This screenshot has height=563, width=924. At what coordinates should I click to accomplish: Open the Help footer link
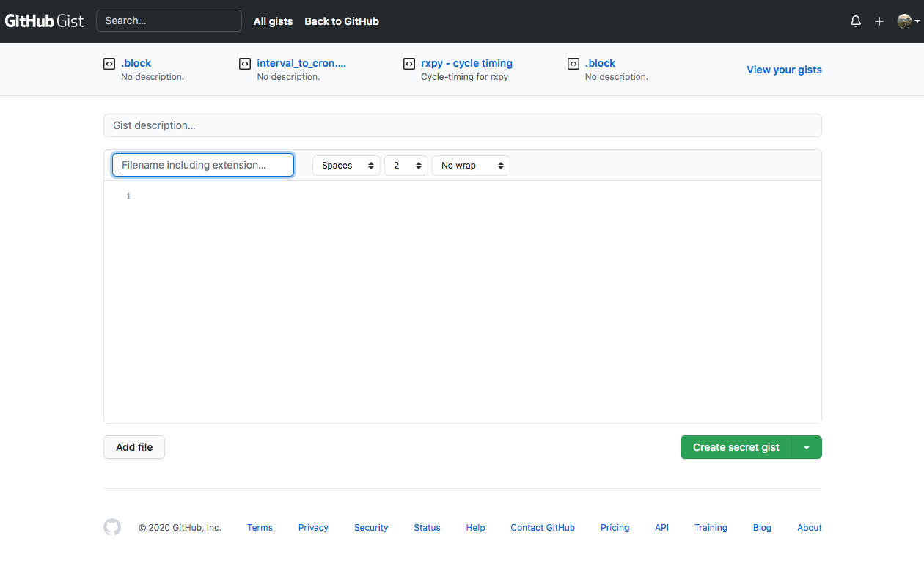tap(475, 528)
